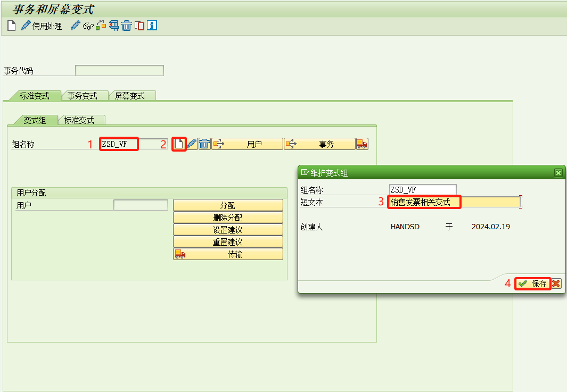567x392 pixels.
Task: Click the 维护变式组 dialog title icon
Action: [305, 173]
